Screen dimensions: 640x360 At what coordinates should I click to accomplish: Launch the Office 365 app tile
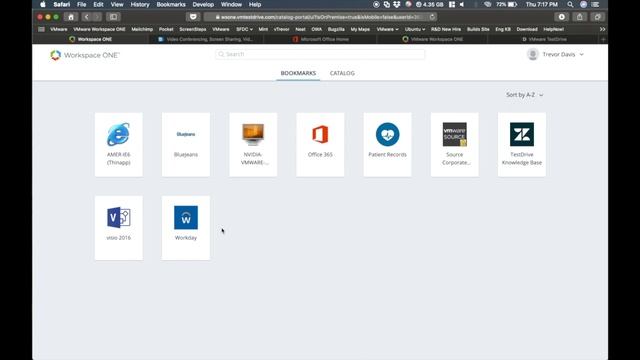point(320,144)
